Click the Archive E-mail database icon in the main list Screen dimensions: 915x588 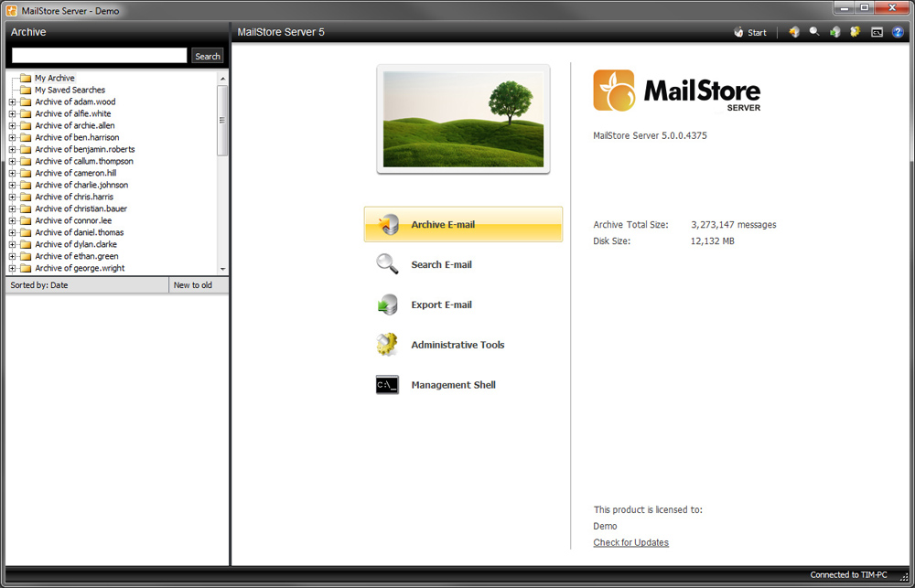[x=387, y=225]
